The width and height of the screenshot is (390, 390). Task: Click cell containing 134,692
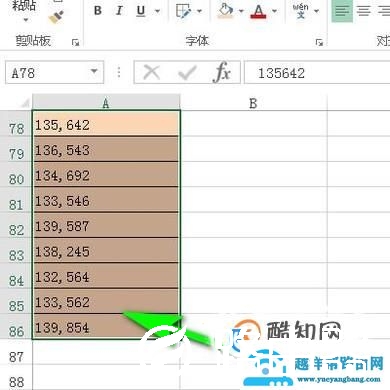coord(106,175)
